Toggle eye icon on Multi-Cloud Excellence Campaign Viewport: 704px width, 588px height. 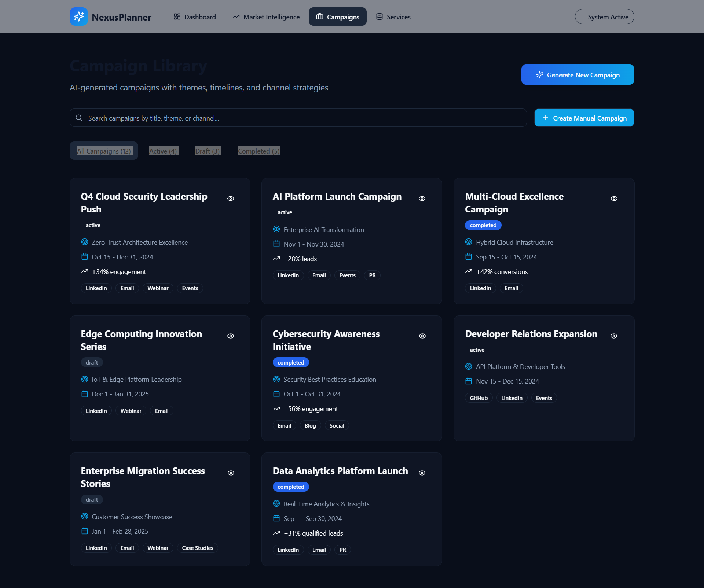coord(614,199)
